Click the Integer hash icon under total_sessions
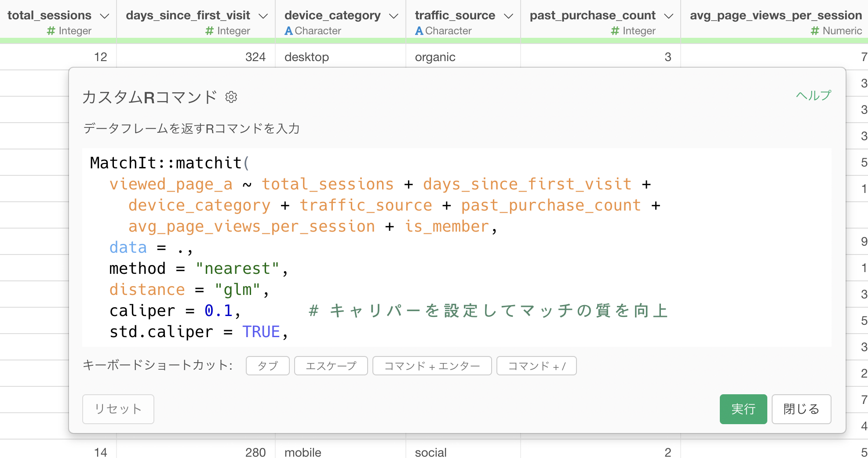 (51, 31)
